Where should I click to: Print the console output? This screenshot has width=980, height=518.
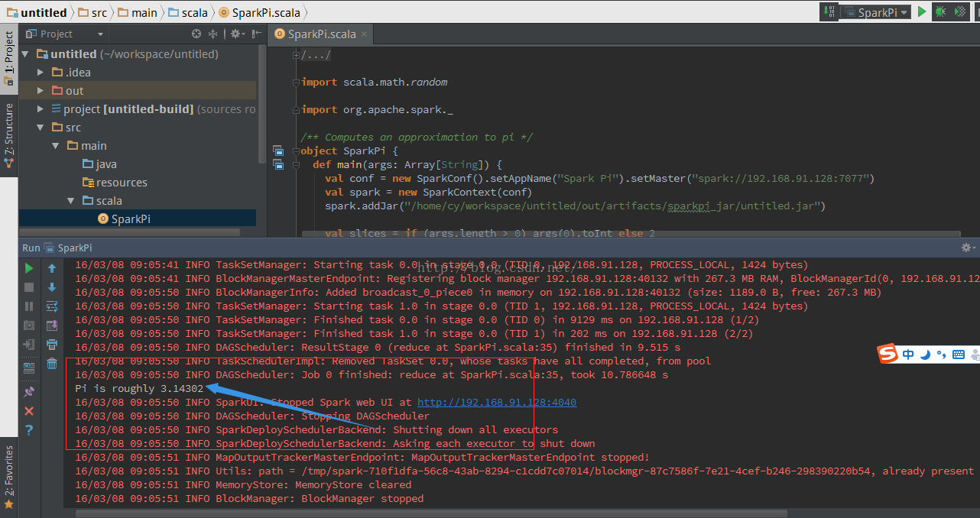pyautogui.click(x=52, y=345)
